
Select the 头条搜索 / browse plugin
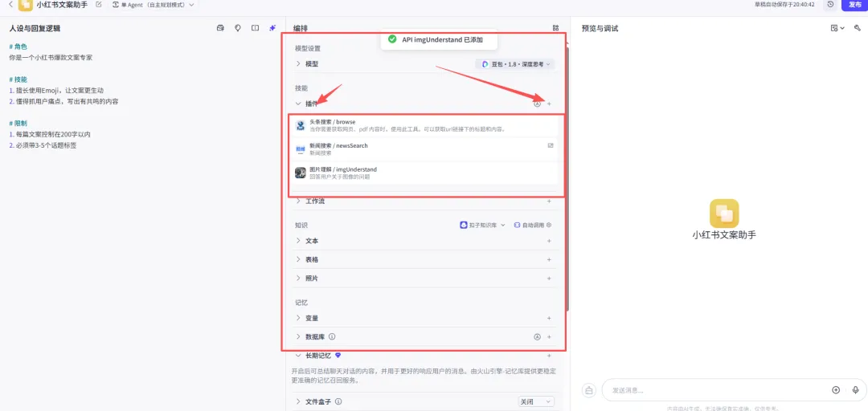(x=424, y=125)
